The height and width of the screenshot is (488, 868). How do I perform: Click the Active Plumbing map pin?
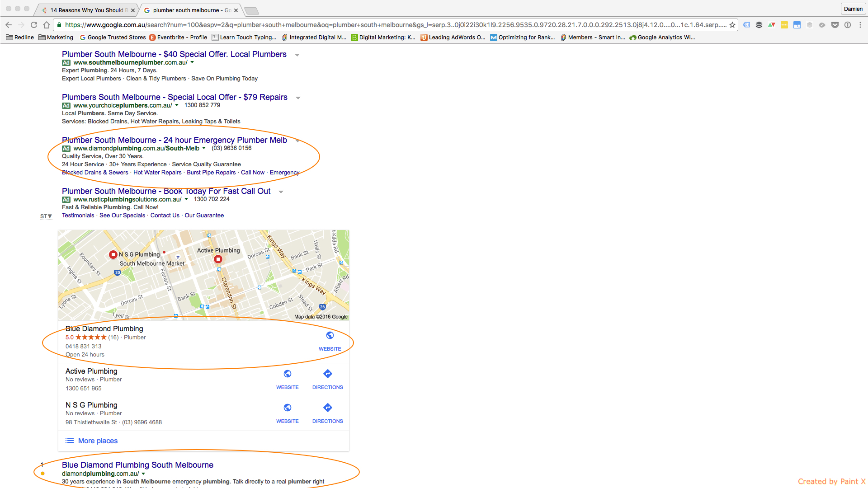(x=218, y=259)
